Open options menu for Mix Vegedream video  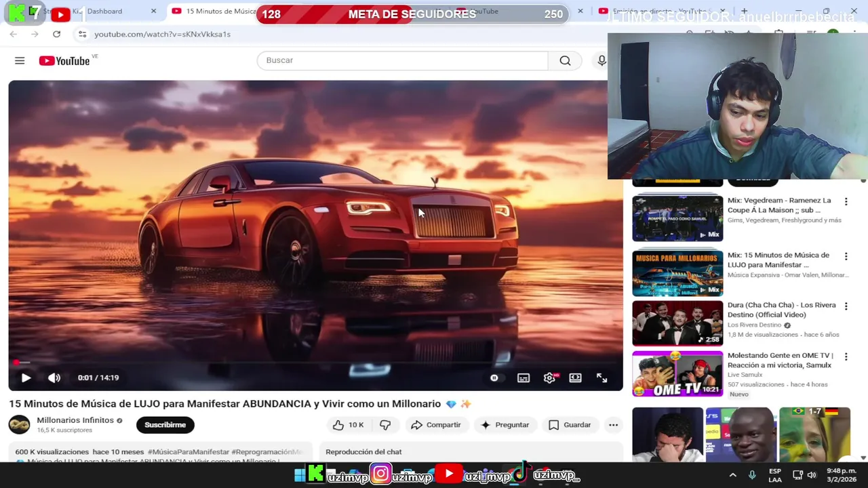tap(846, 202)
